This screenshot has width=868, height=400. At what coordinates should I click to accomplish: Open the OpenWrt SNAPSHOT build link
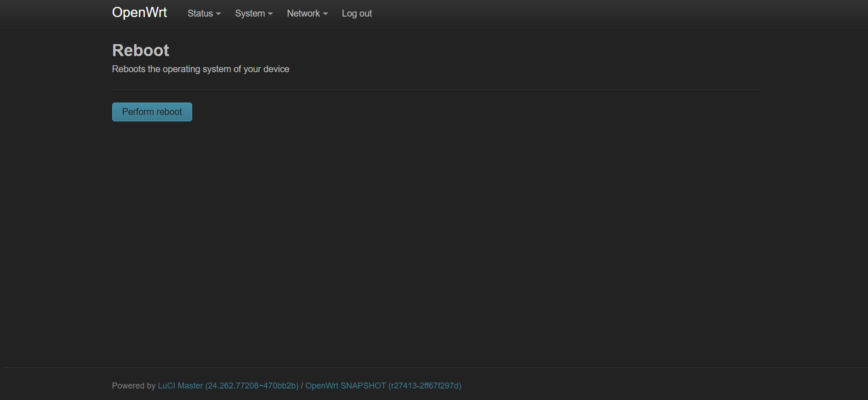[383, 386]
